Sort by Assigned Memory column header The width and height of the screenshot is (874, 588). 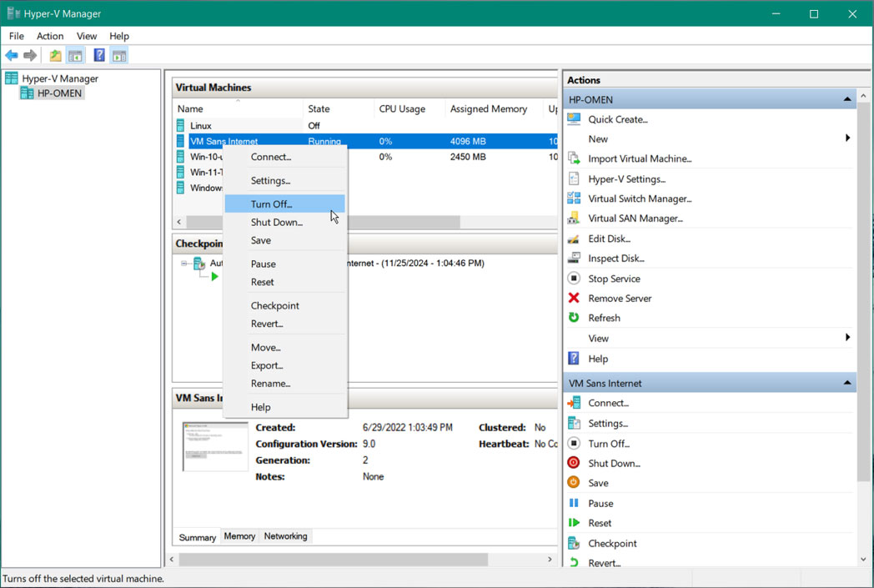494,108
